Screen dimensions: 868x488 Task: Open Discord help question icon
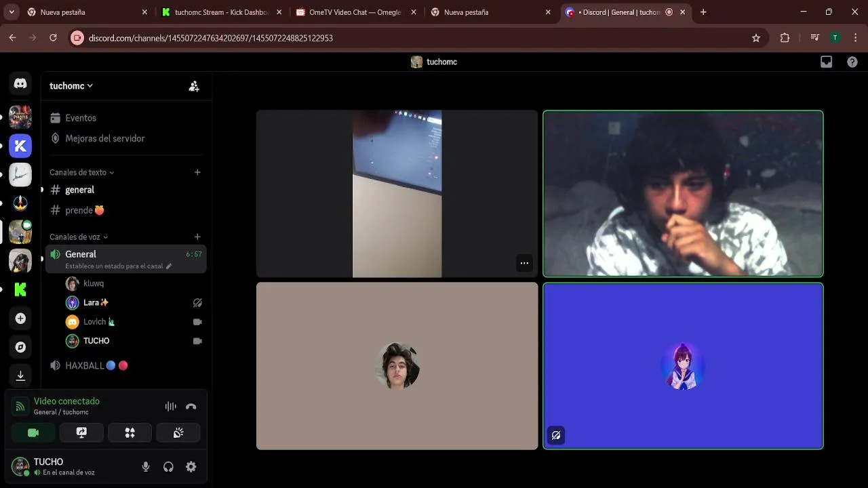click(x=852, y=62)
